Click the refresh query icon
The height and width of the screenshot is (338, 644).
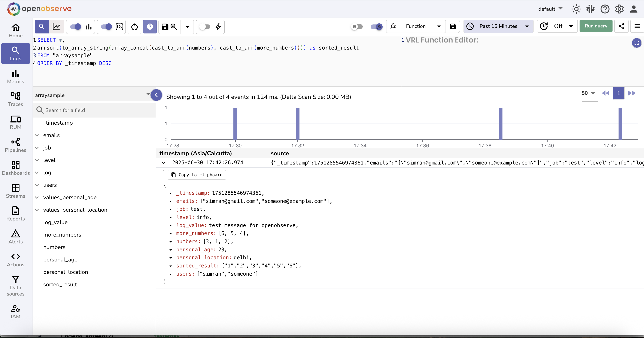point(134,27)
